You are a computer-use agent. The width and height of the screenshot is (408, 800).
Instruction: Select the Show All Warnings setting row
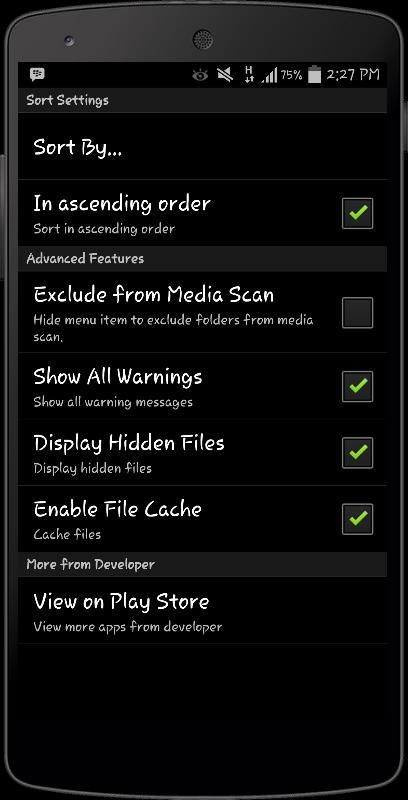[202, 386]
